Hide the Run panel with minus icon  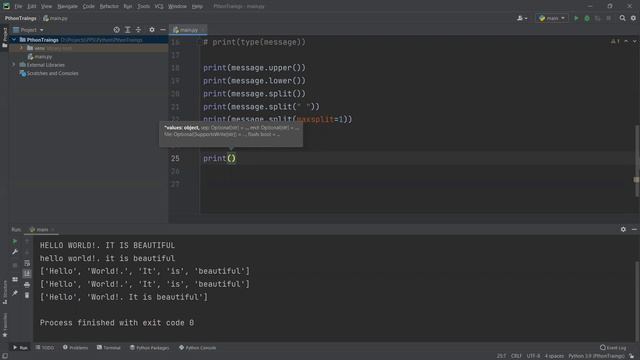(x=634, y=229)
